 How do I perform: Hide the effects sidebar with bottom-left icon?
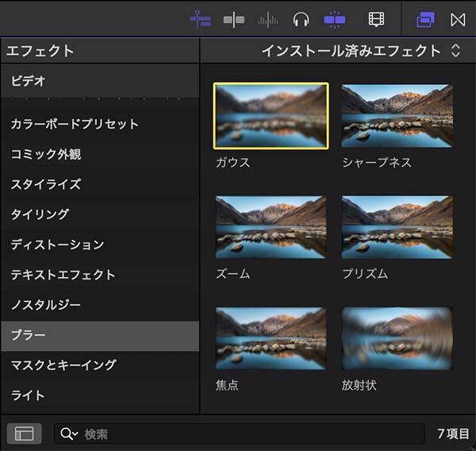pos(24,434)
